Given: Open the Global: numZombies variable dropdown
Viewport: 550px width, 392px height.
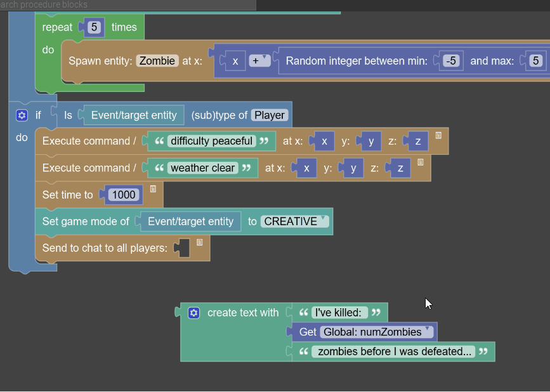Looking at the screenshot, I should click(376, 332).
